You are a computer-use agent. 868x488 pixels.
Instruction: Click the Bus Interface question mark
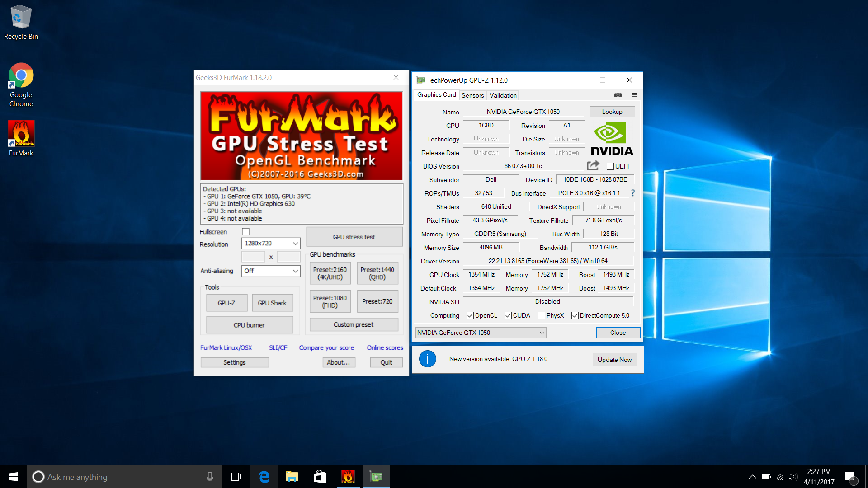point(633,193)
